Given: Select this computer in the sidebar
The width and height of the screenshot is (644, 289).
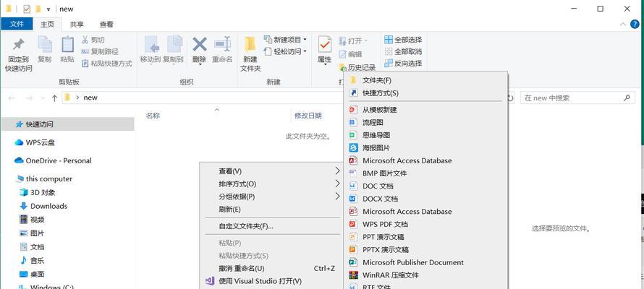Looking at the screenshot, I should click(44, 178).
